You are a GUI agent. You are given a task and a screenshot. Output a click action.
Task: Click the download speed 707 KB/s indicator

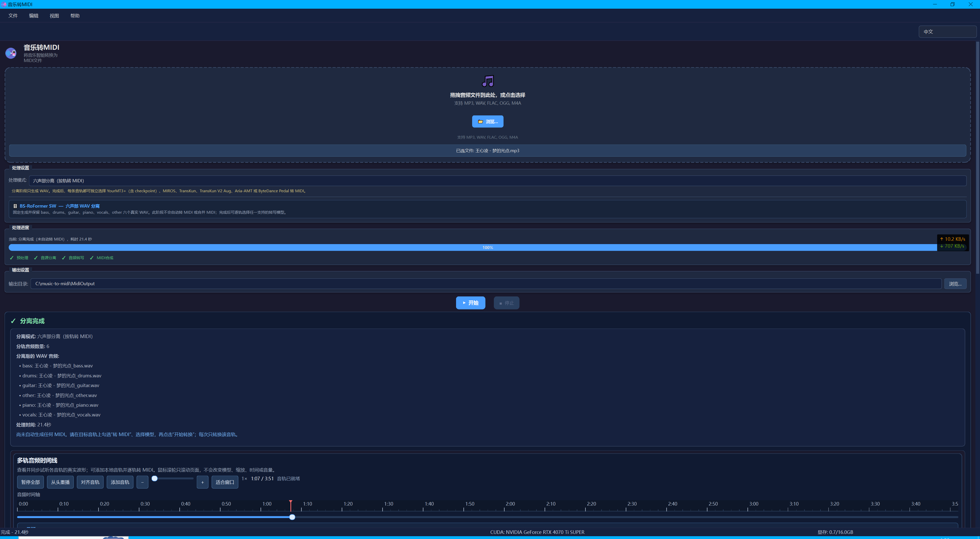pos(952,246)
